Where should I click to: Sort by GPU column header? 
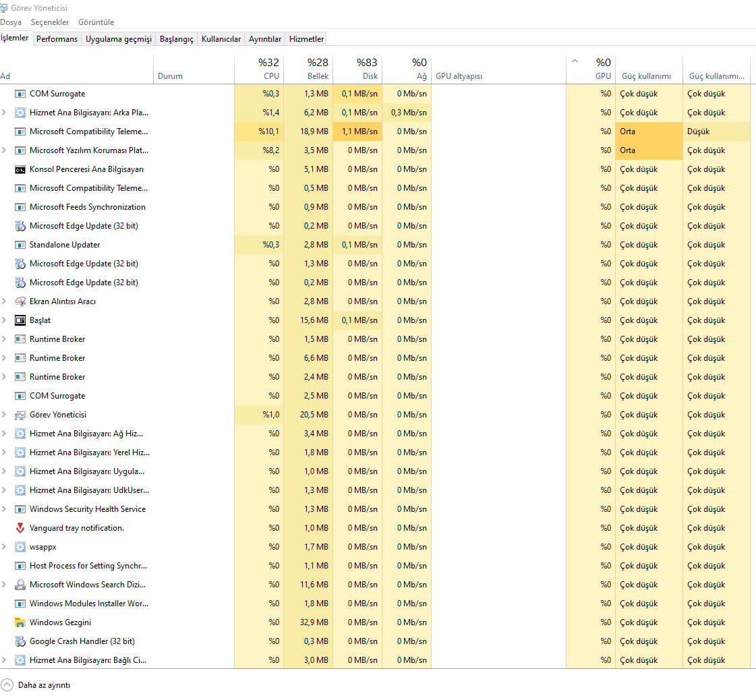click(591, 70)
